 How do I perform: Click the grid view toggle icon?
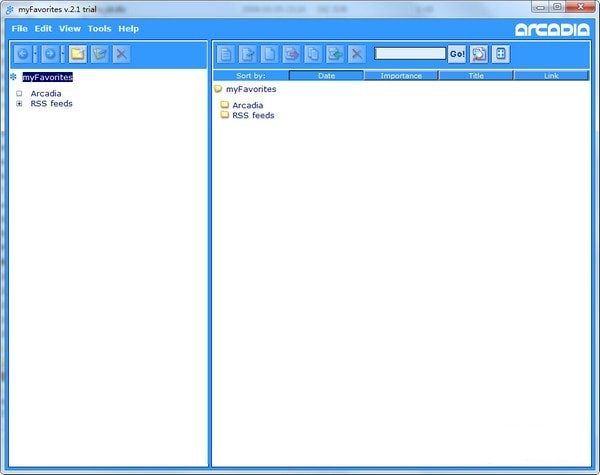(x=501, y=54)
